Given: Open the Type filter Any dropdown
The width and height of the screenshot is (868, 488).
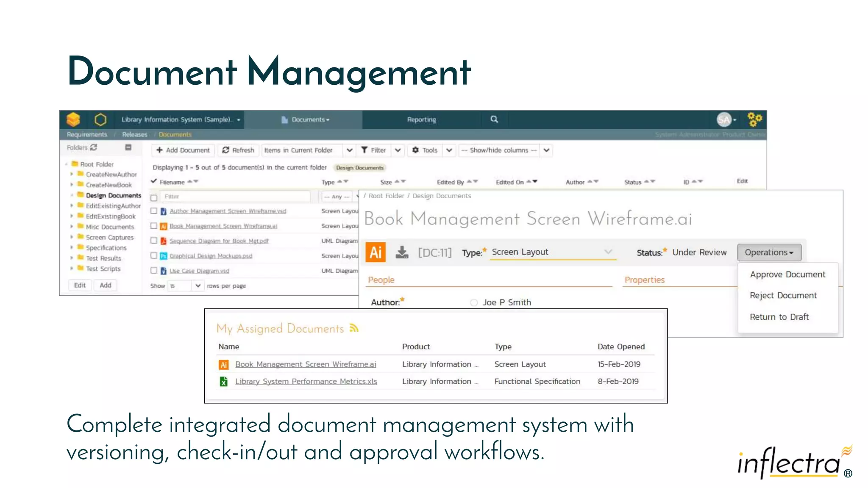Looking at the screenshot, I should point(340,197).
